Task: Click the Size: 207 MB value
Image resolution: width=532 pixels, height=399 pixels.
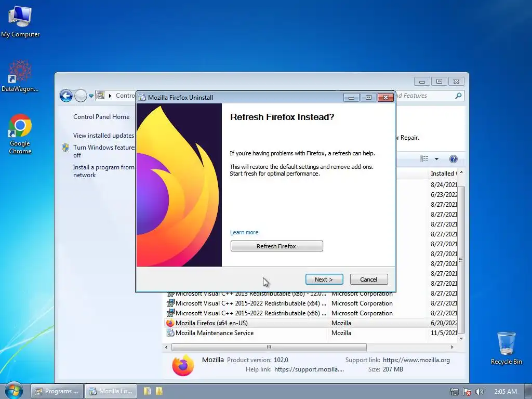Action: (393, 369)
